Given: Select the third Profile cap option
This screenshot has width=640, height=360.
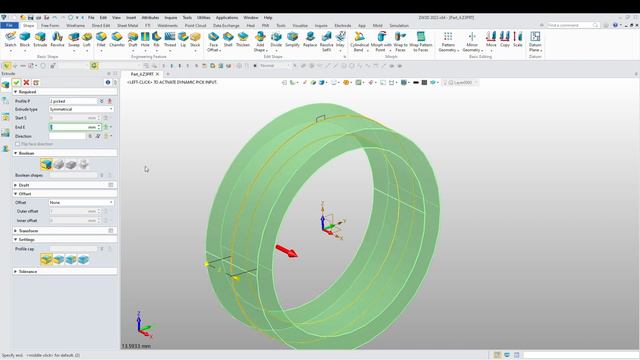Looking at the screenshot, I should (x=71, y=260).
